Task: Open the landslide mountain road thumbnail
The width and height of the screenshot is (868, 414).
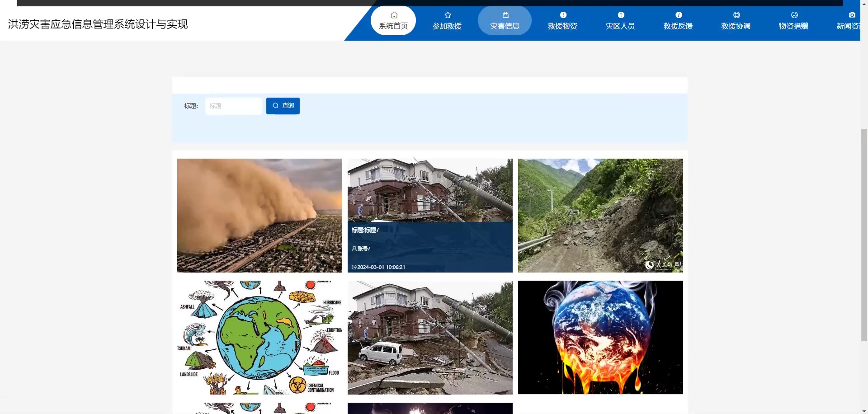Action: tap(600, 215)
